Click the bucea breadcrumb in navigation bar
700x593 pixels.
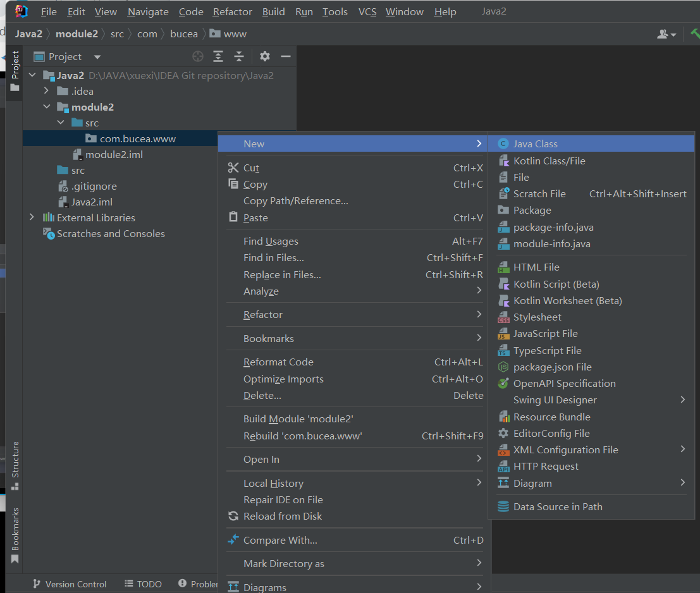click(183, 34)
